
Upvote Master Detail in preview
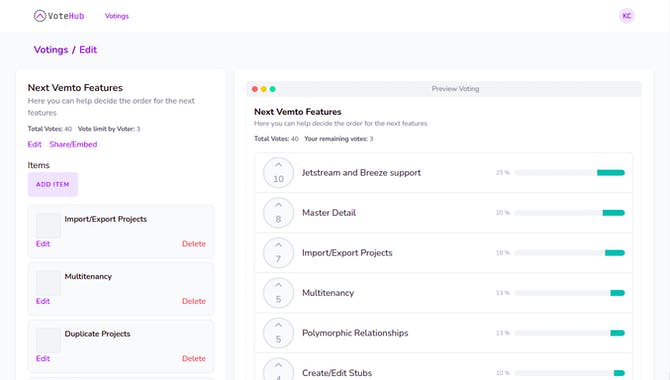pyautogui.click(x=278, y=213)
